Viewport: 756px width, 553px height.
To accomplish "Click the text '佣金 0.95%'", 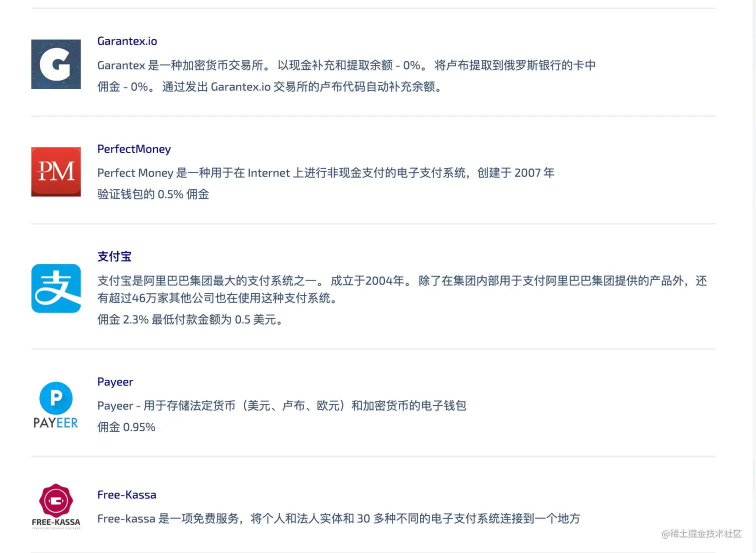I will point(126,427).
